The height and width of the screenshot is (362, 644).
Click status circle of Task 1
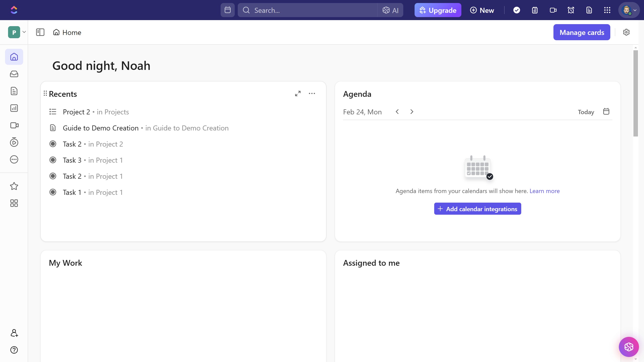click(53, 192)
